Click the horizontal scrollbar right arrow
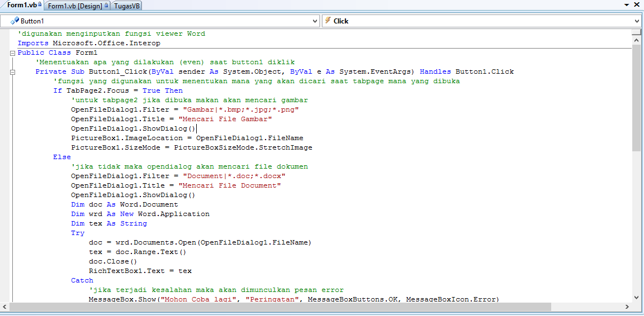Image resolution: width=644 pixels, height=316 pixels. point(627,307)
